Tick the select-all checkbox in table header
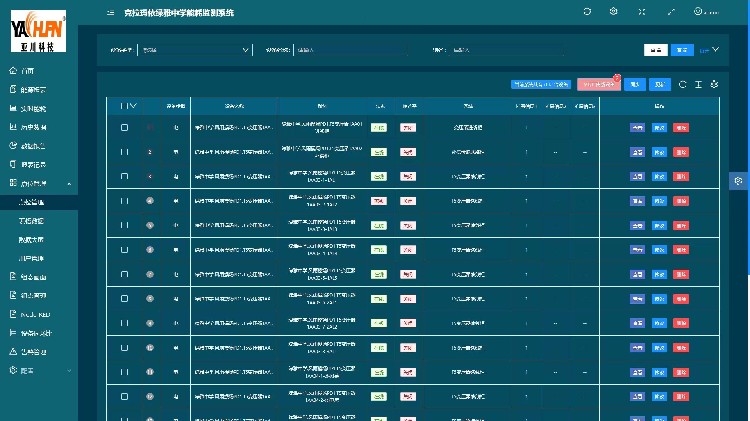The image size is (750, 421). [124, 105]
